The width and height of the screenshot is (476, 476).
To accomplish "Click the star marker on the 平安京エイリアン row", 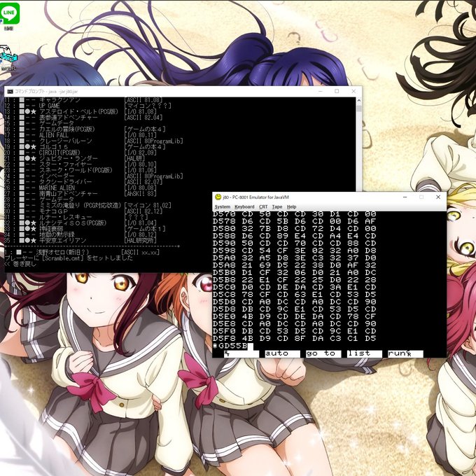I will coord(34,240).
